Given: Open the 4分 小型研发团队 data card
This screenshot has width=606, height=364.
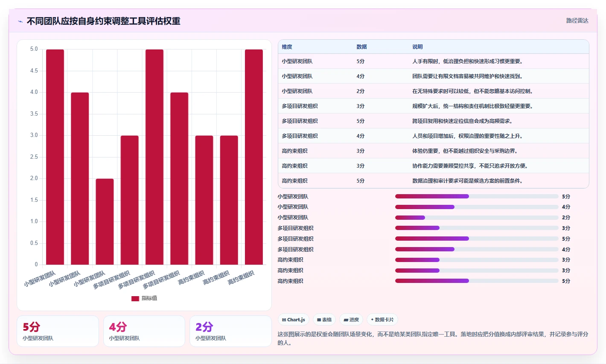Looking at the screenshot, I should point(144,331).
